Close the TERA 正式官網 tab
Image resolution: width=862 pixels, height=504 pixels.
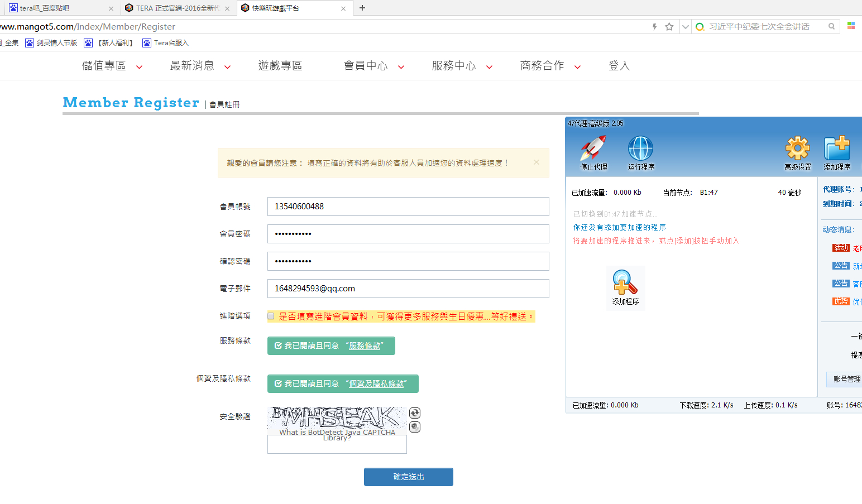coord(227,8)
